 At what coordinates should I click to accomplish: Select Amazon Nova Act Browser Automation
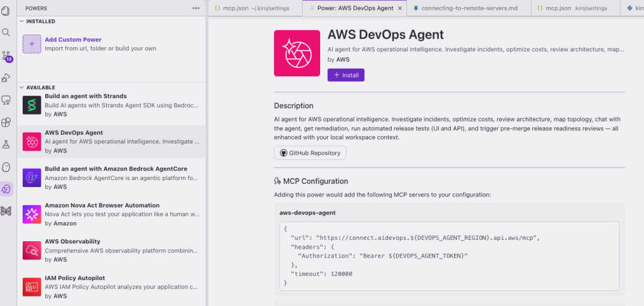tap(102, 205)
